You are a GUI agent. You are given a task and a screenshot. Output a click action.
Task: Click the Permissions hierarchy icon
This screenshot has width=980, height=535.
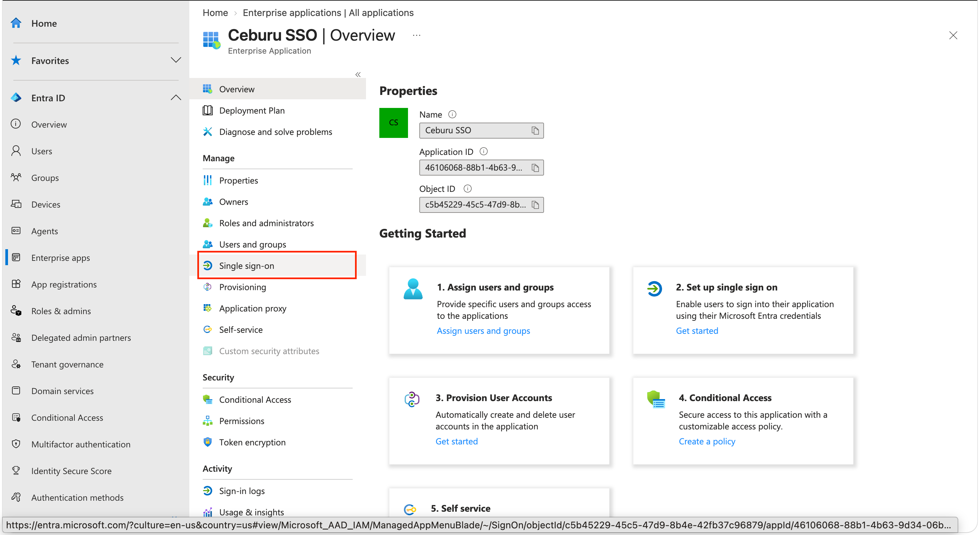tap(208, 421)
